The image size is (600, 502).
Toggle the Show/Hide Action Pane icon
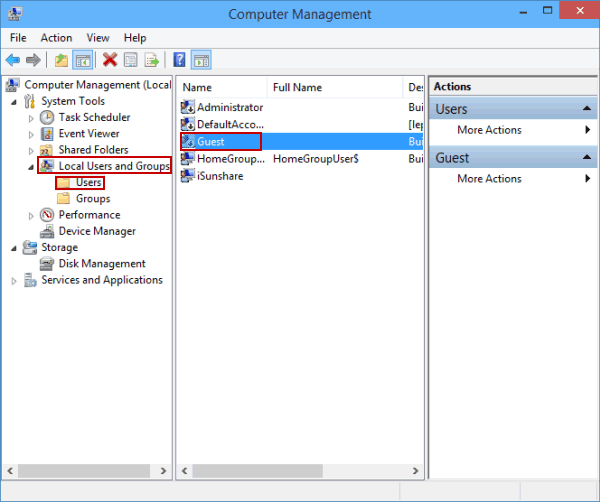pyautogui.click(x=201, y=60)
